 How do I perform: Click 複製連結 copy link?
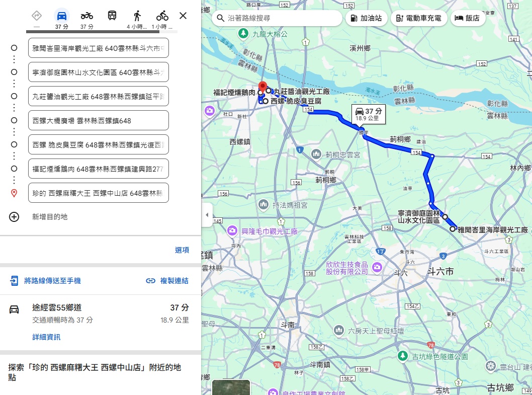tap(174, 281)
